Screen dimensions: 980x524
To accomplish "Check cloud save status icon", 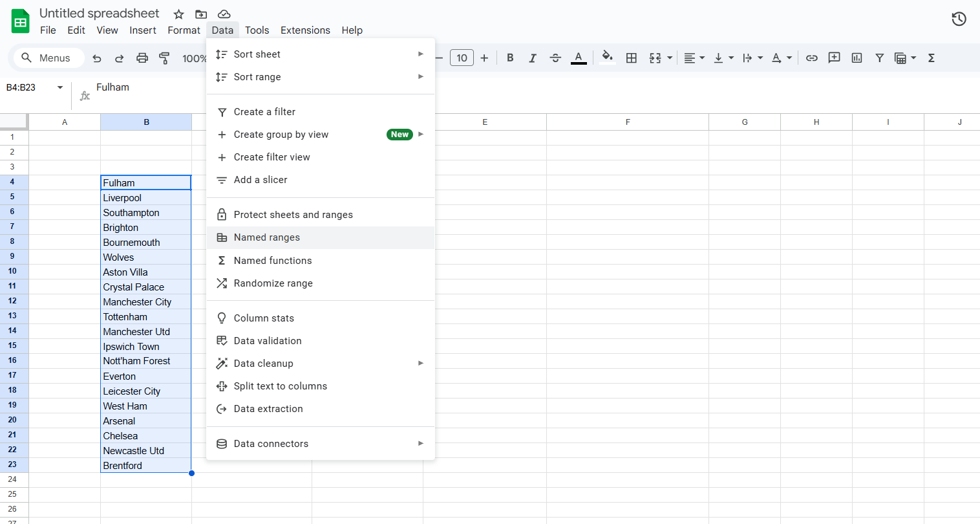I will [224, 14].
